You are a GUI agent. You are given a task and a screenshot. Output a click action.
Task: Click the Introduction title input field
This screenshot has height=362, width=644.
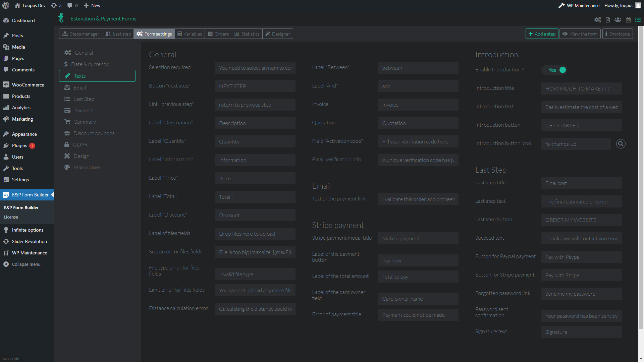pyautogui.click(x=581, y=88)
